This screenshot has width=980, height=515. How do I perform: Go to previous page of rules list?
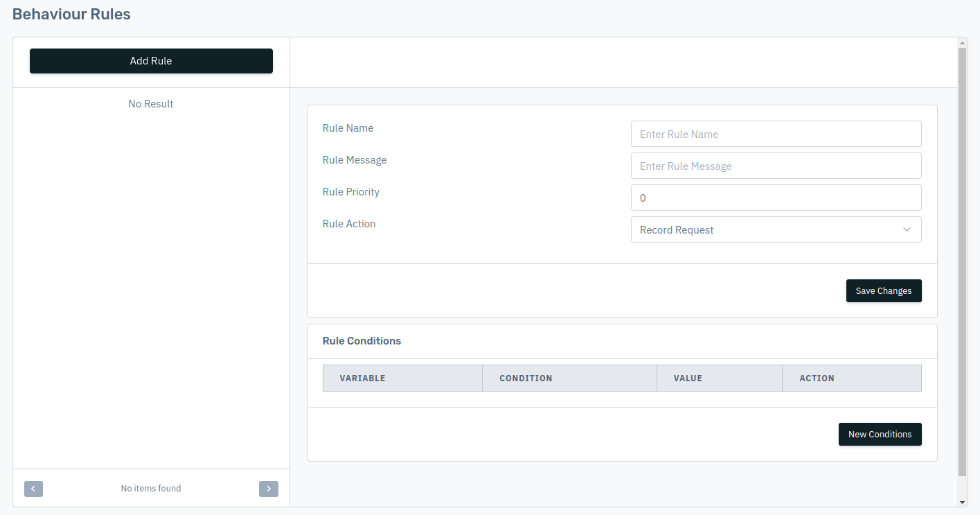pos(33,489)
